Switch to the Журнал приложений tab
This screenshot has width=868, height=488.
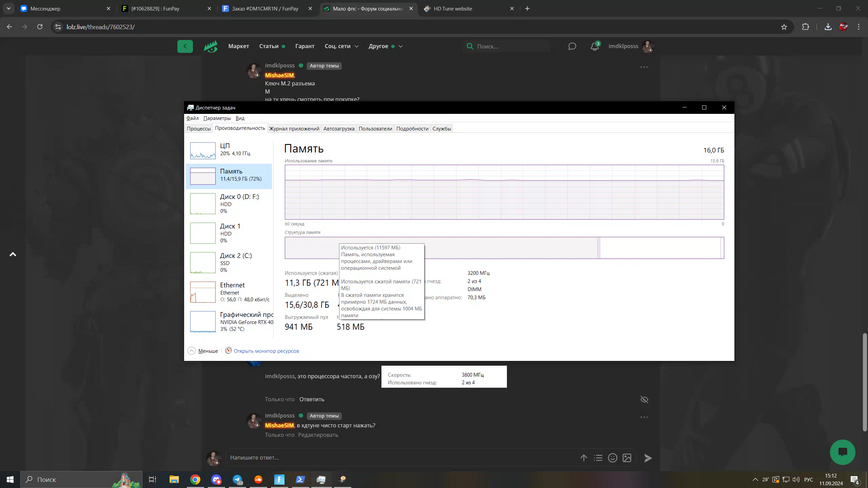click(294, 128)
